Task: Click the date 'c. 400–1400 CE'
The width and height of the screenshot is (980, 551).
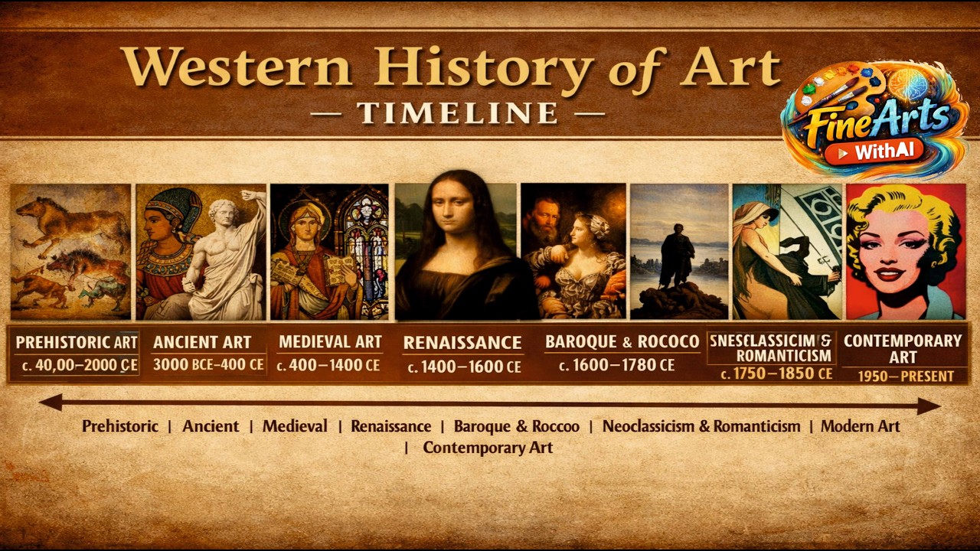Action: [328, 366]
